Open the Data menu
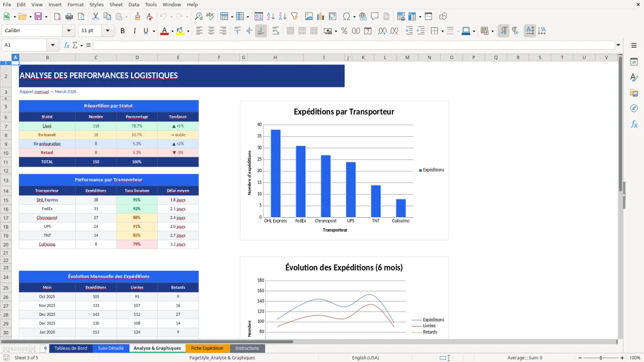 134,4
